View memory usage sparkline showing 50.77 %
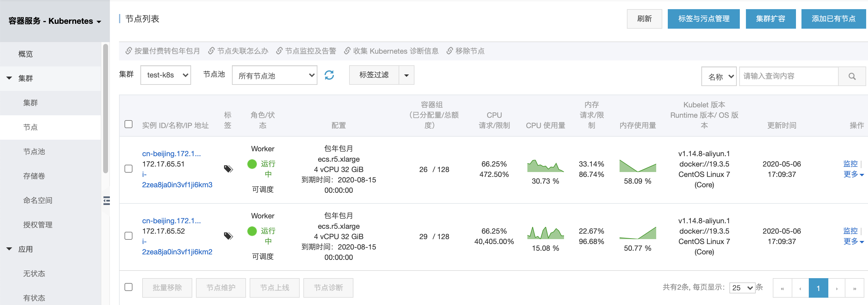The height and width of the screenshot is (305, 868). tap(637, 233)
